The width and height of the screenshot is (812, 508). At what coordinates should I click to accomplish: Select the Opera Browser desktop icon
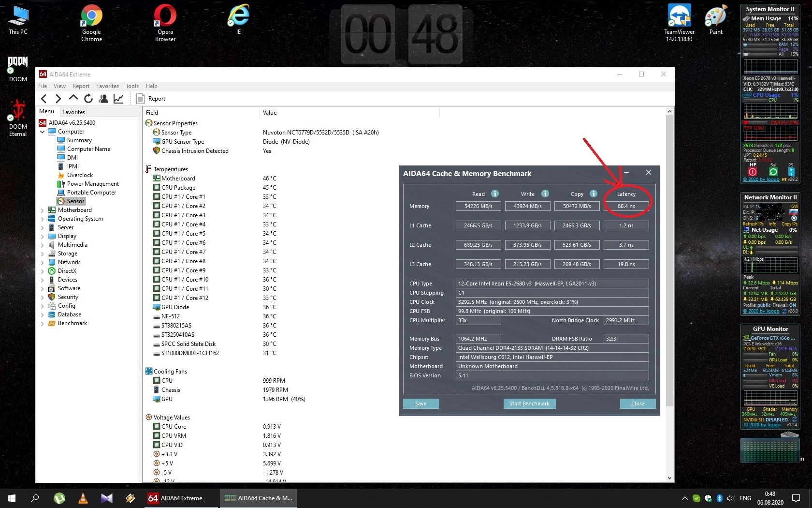pyautogui.click(x=165, y=23)
